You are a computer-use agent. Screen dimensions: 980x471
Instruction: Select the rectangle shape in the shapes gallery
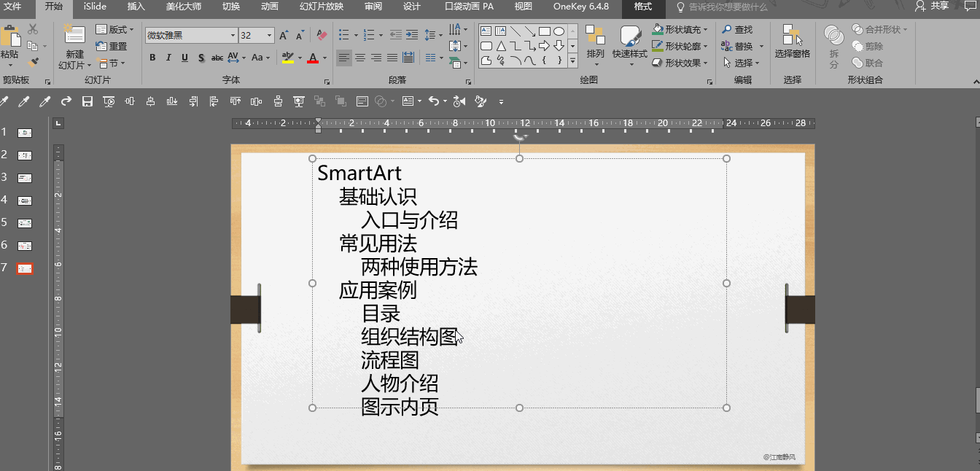click(x=544, y=31)
